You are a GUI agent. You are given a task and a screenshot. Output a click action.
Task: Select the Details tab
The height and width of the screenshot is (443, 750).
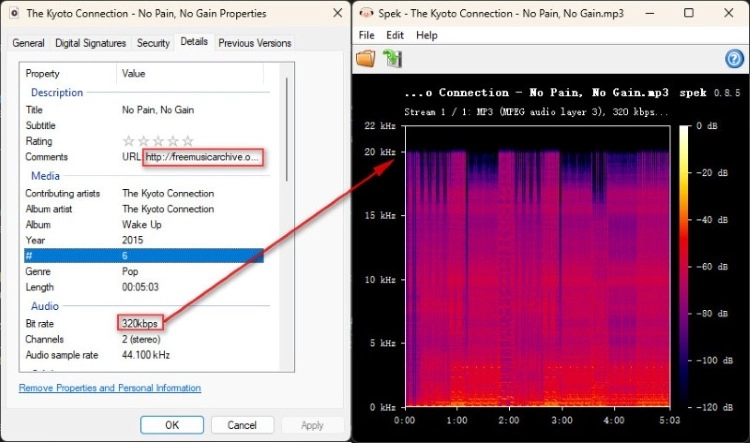(x=194, y=42)
